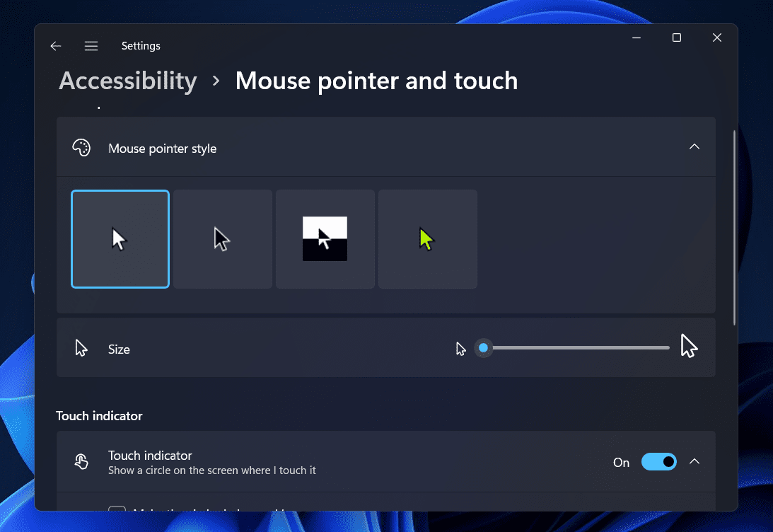Image resolution: width=773 pixels, height=532 pixels.
Task: Select the inverted mouse pointer style option
Action: 325,238
